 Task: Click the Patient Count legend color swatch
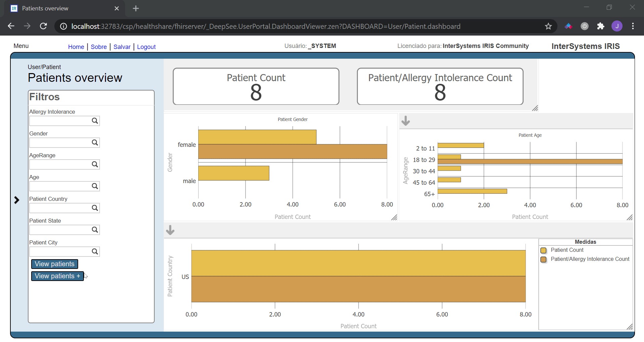coord(544,250)
